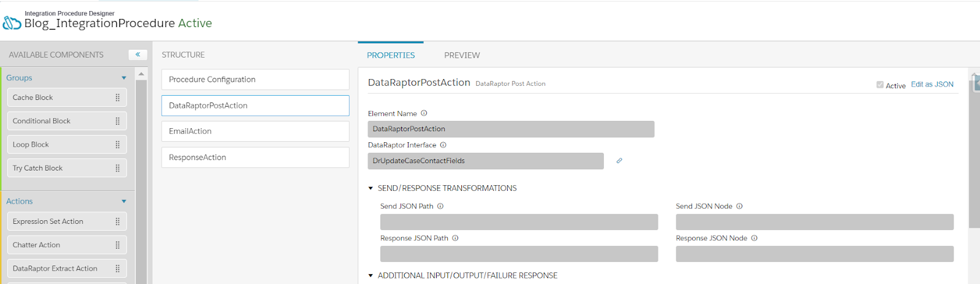980x284 pixels.
Task: Click the Element Name input field
Action: click(511, 129)
